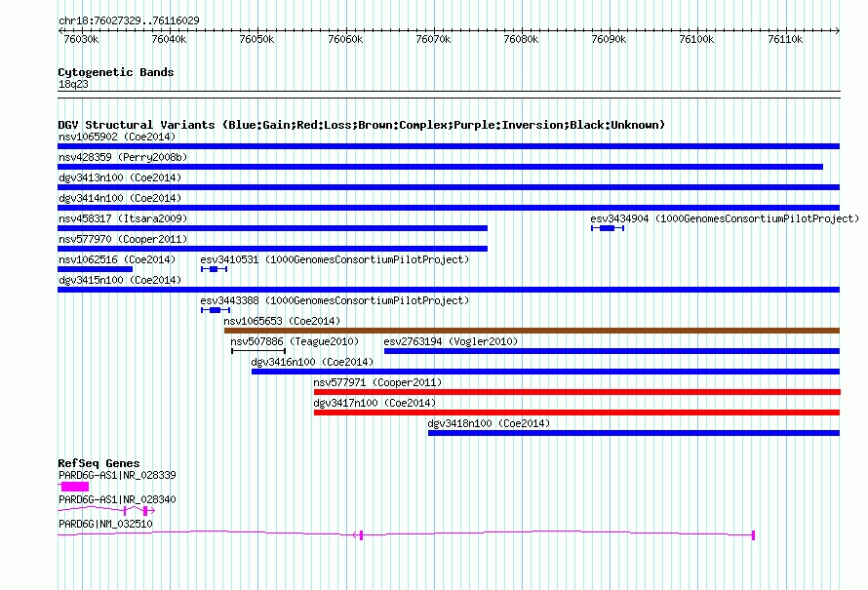Click the chr18:76027329..76116029 coordinate label
This screenshot has width=868, height=590.
point(129,20)
